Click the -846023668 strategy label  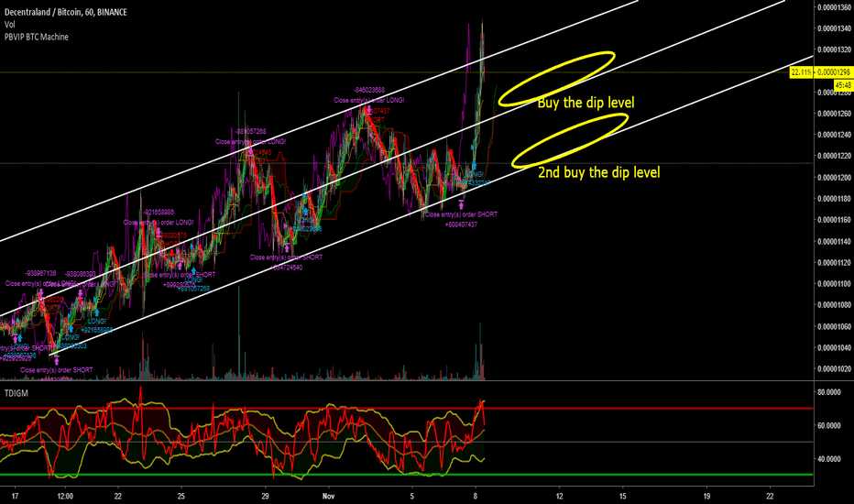tap(368, 91)
